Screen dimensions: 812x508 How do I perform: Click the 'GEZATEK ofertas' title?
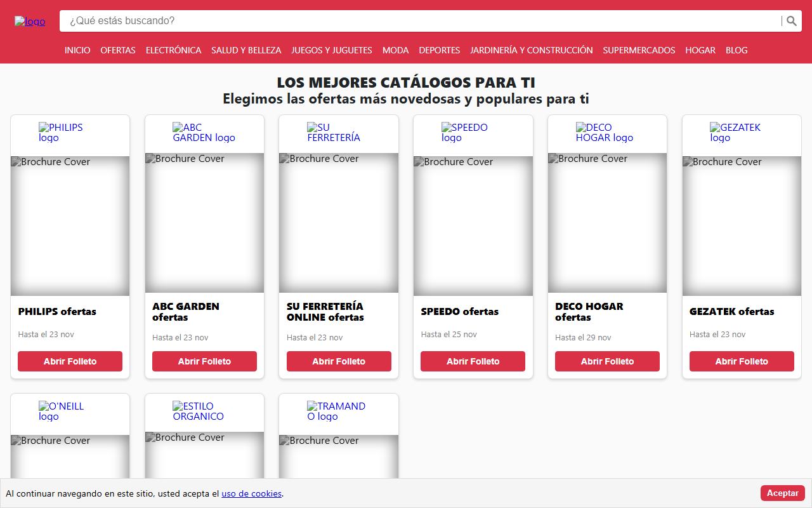732,312
